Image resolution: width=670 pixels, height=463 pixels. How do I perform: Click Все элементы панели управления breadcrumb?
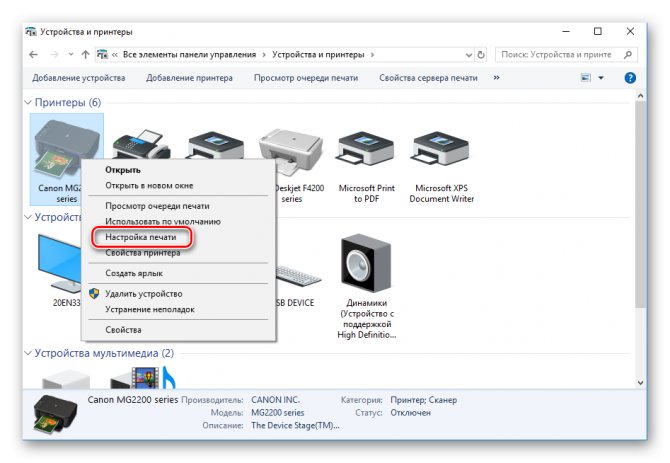pyautogui.click(x=189, y=55)
